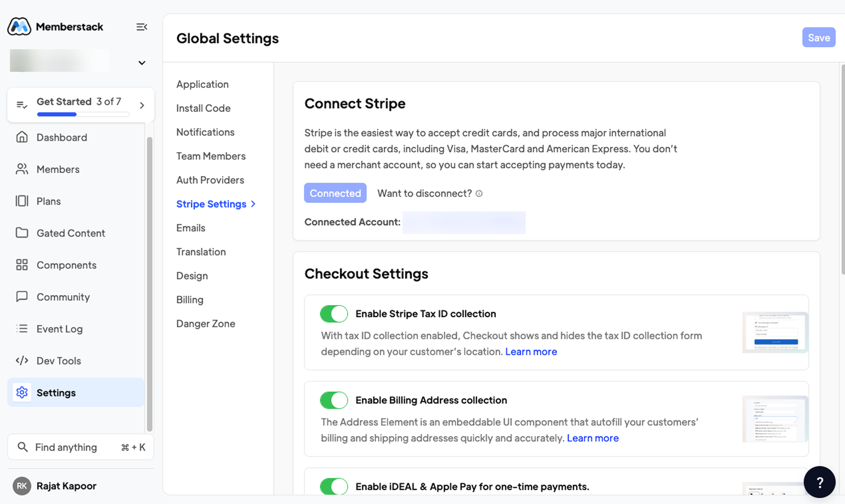Click the main page vertical scrollbar
The height and width of the screenshot is (504, 845).
843,169
